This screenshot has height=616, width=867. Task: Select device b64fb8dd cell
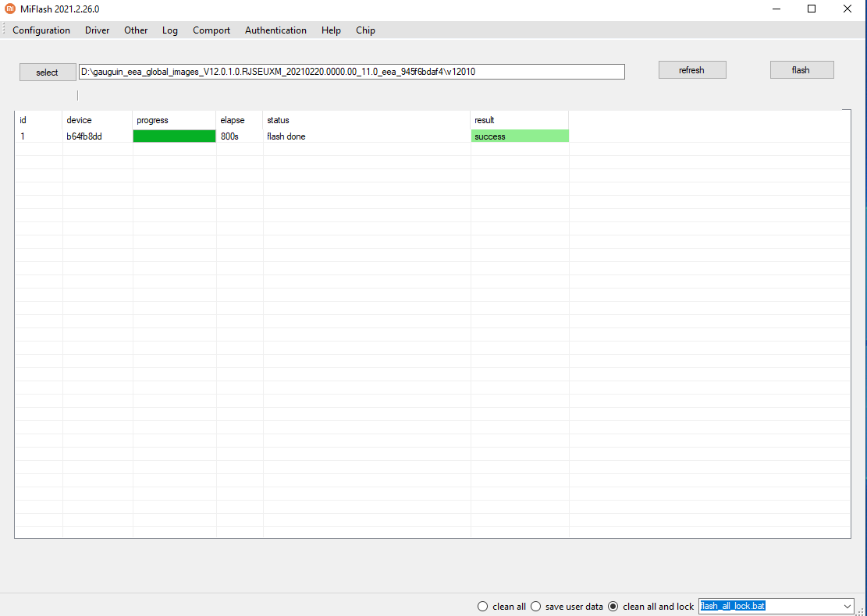click(x=98, y=136)
